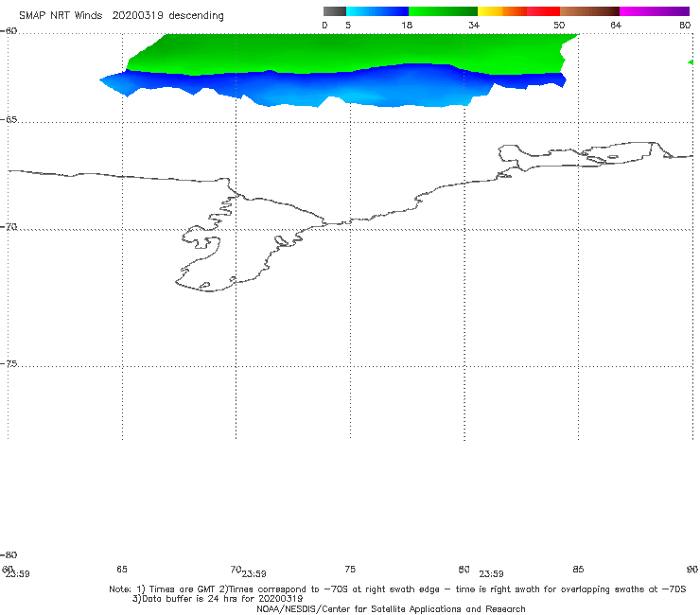Click the note '3)Data buffer is 24 hrs for 20200319'
700x615 pixels.
click(218, 599)
